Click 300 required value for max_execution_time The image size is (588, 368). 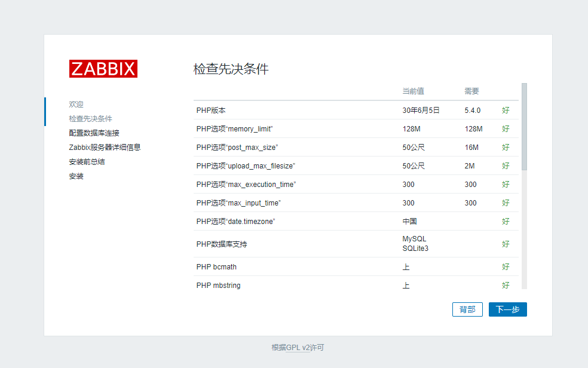tap(471, 185)
